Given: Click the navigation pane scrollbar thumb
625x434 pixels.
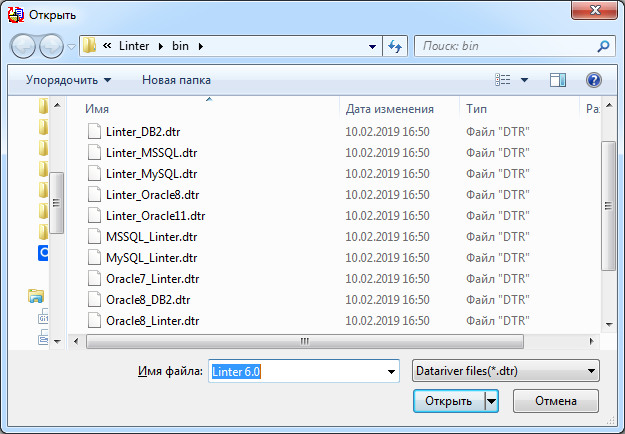Looking at the screenshot, I should [56, 202].
